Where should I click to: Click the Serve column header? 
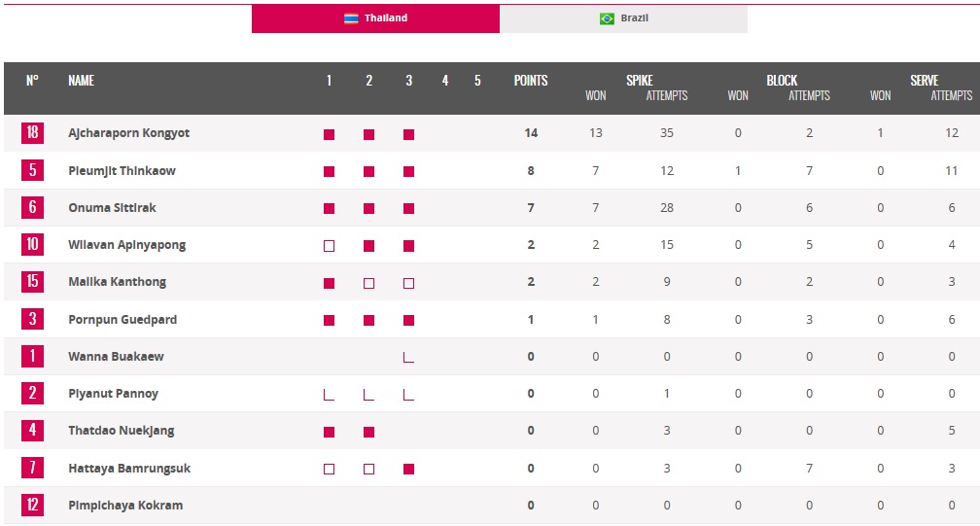click(x=924, y=81)
